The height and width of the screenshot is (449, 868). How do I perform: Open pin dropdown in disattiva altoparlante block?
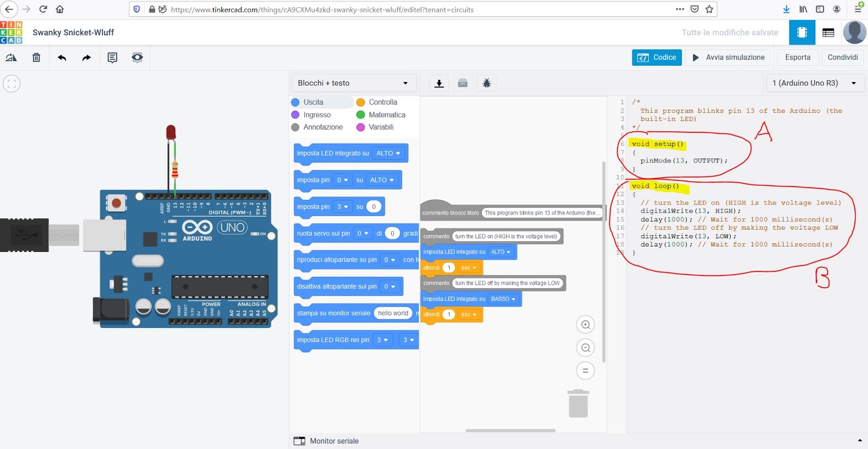[390, 287]
